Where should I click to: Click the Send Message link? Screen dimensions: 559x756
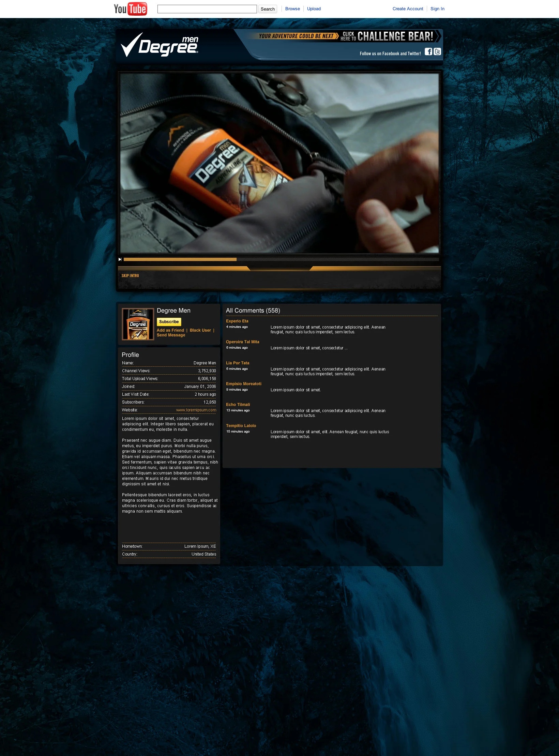(x=171, y=335)
